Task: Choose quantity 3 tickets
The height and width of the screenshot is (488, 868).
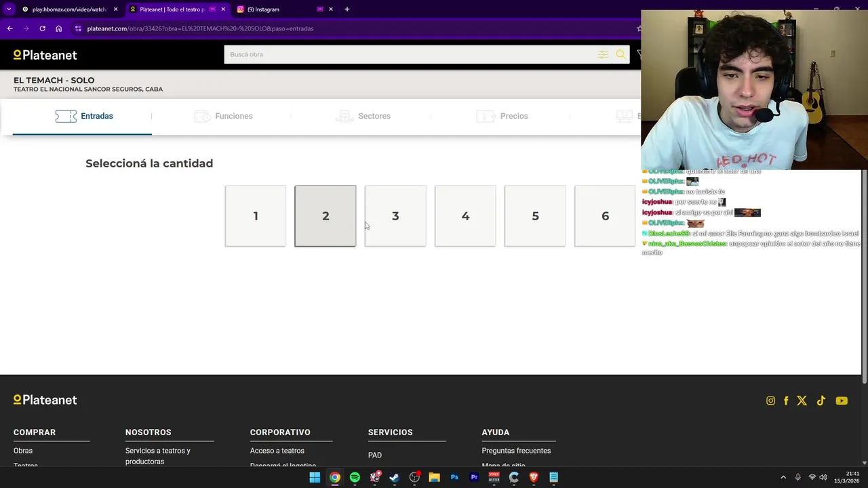Action: [395, 216]
